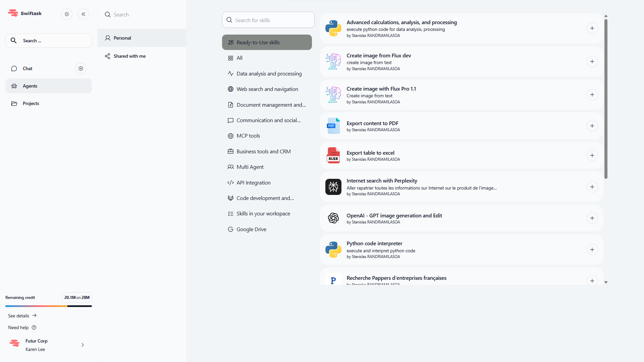Select the Multi Agent category
The width and height of the screenshot is (644, 362).
tap(250, 167)
